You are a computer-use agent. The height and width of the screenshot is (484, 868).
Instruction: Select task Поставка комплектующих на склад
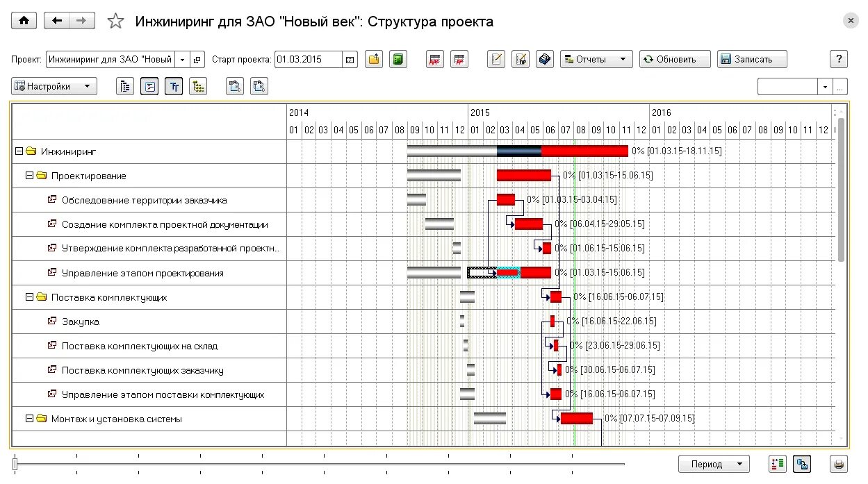tap(140, 346)
